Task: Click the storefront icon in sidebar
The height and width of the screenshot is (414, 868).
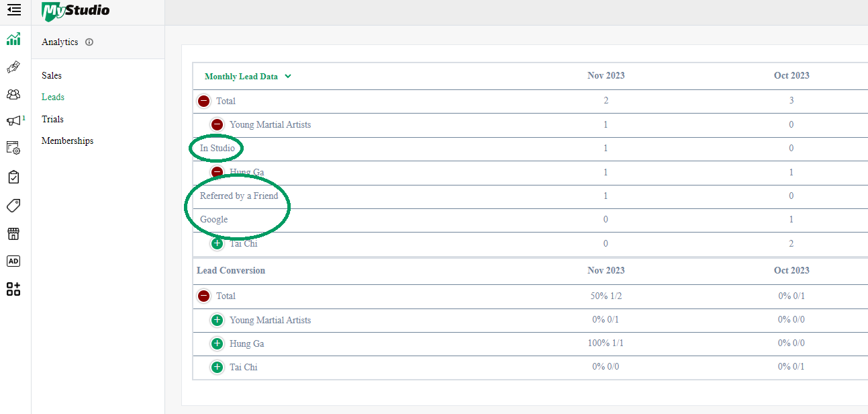Action: tap(13, 233)
